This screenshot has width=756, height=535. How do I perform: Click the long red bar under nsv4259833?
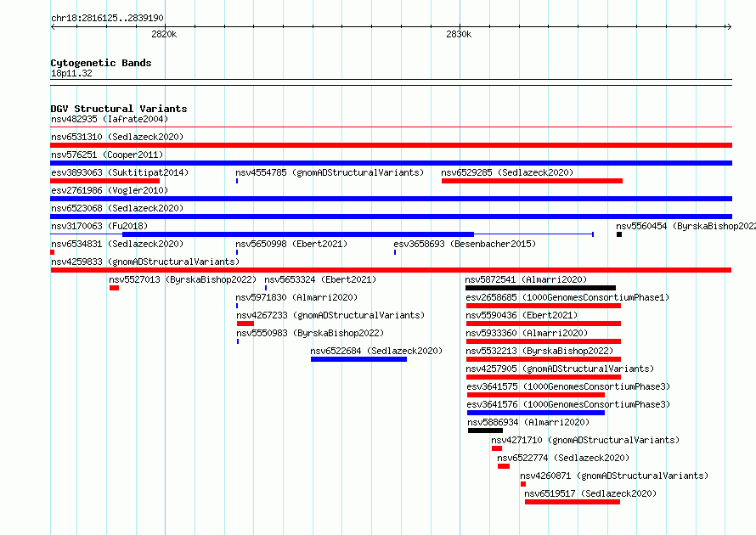391,270
